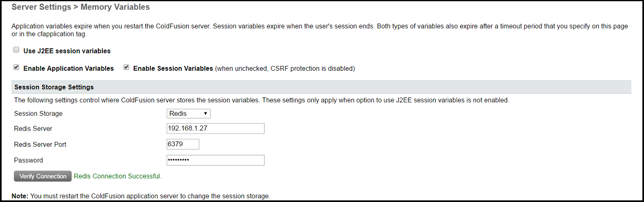Toggle the Enable Session Variables checkbox
Screen dimensions: 644x202
[x=127, y=68]
